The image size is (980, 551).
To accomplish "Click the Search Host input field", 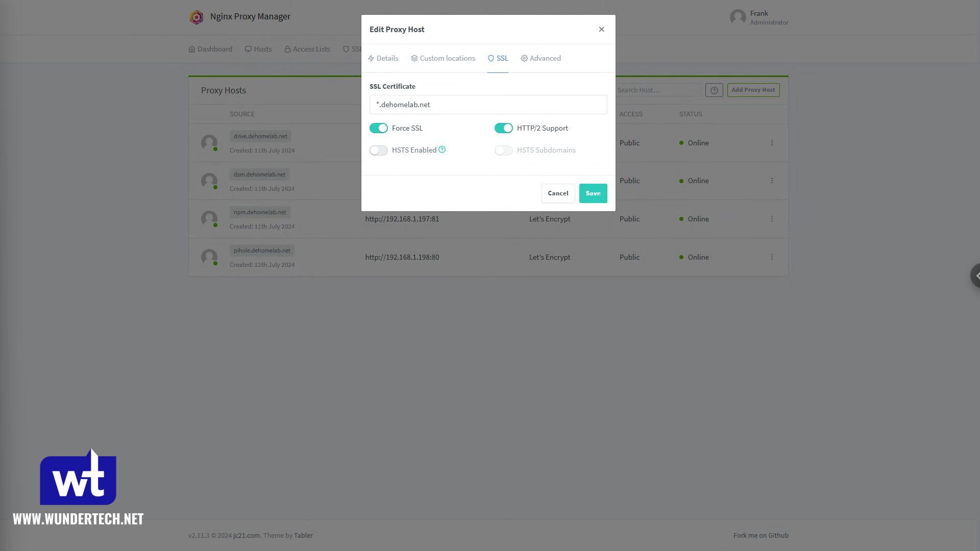I will coord(657,90).
